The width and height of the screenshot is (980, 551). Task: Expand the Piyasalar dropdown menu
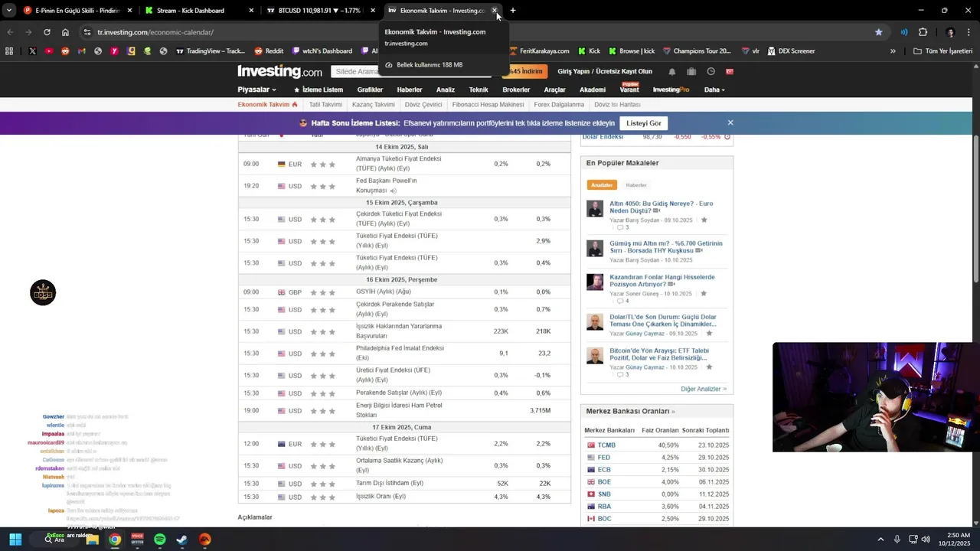[x=257, y=90]
